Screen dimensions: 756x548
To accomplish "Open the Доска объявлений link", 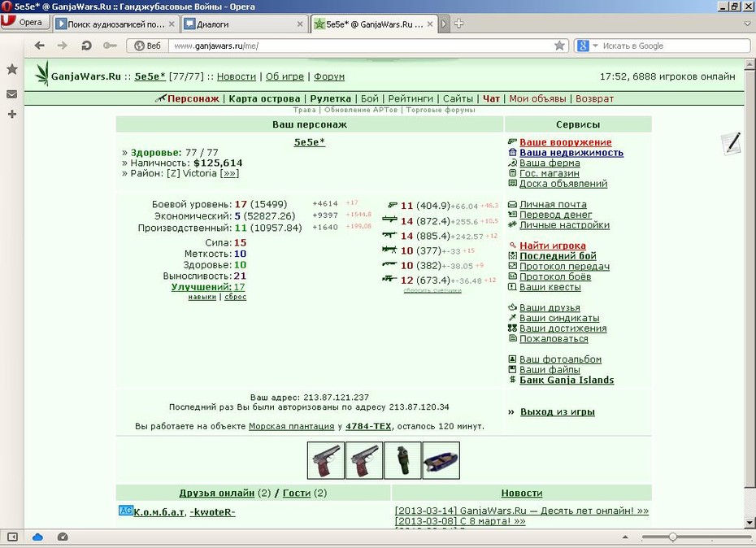I will tap(563, 184).
